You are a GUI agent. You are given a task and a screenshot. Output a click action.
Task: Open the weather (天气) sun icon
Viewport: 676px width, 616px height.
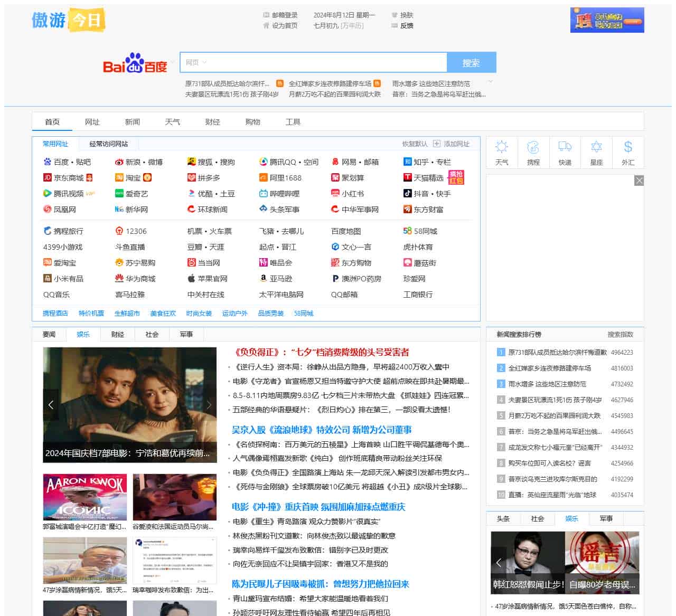(x=502, y=147)
